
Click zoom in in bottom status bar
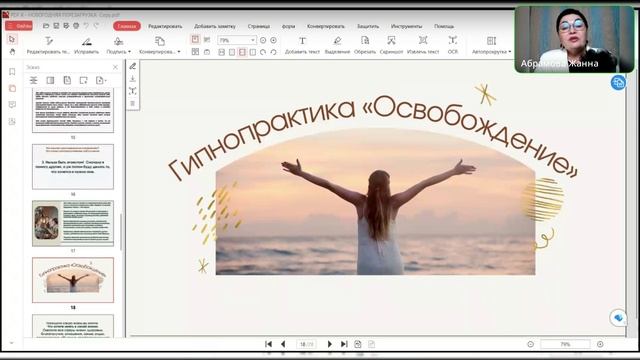[600, 344]
